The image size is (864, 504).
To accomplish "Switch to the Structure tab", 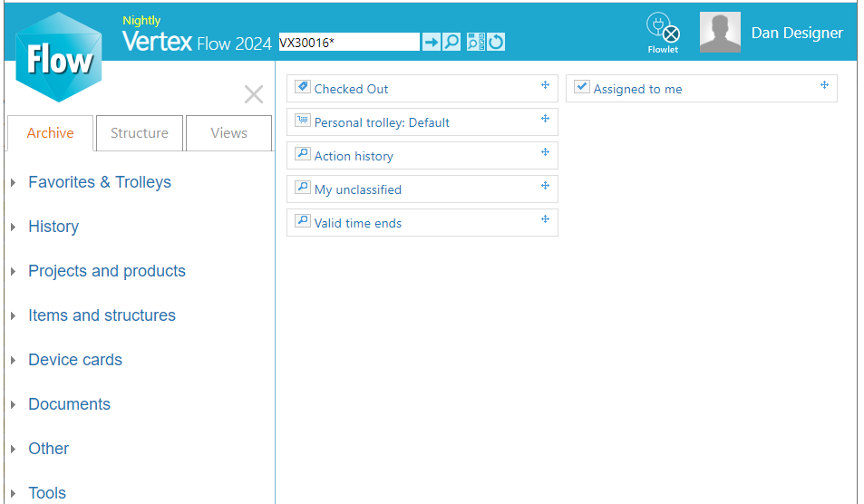I will [x=140, y=132].
